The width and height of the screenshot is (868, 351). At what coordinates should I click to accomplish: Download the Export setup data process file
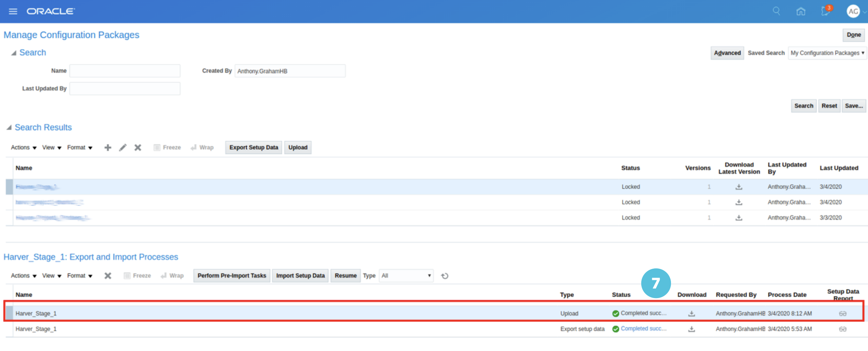coord(691,329)
